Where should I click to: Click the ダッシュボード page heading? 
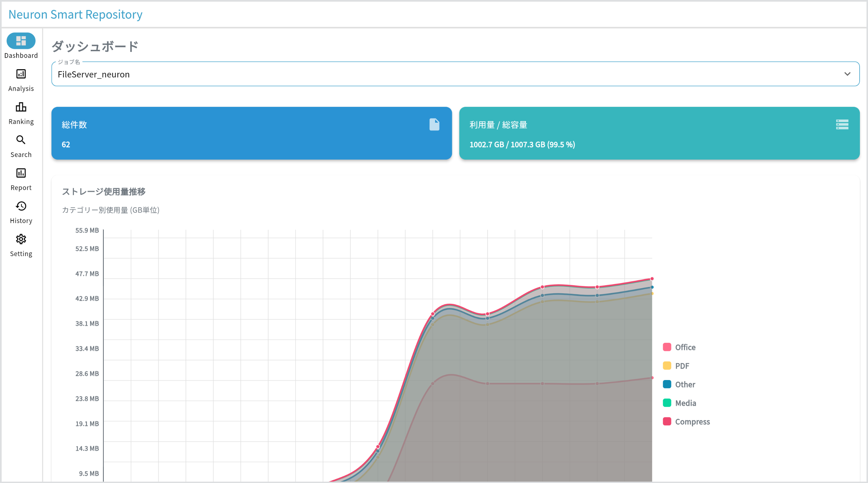(95, 46)
